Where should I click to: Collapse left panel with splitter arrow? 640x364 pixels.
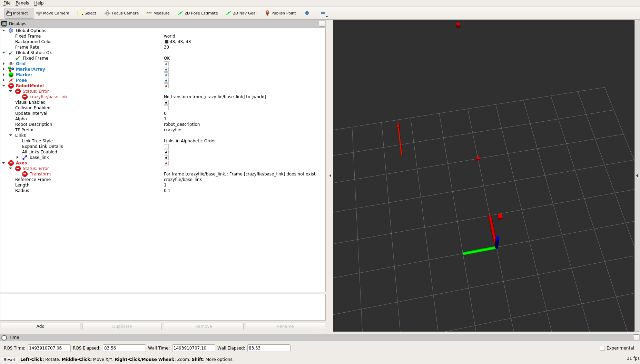331,176
